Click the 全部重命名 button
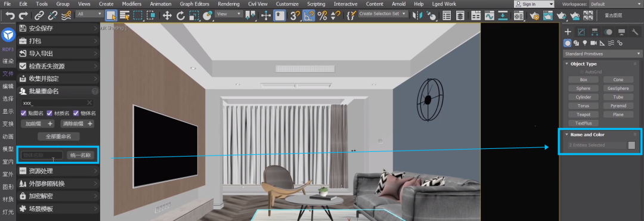This screenshot has width=644, height=221. click(x=58, y=136)
